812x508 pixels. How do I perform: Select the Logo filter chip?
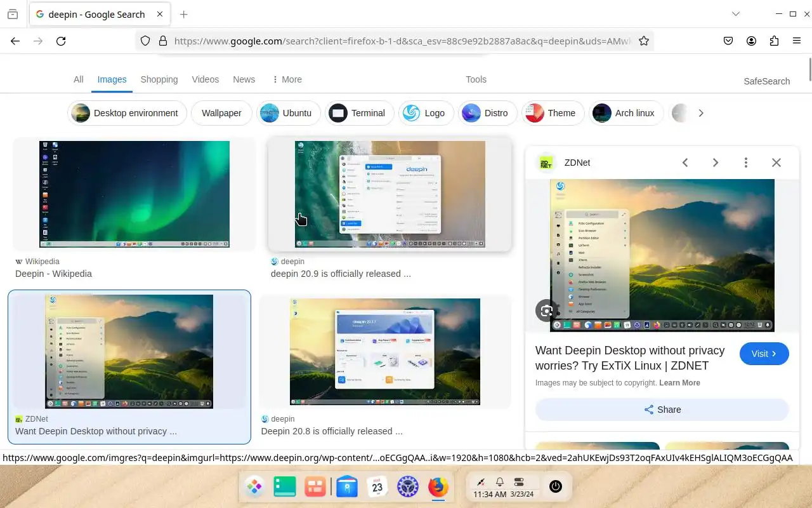click(426, 113)
